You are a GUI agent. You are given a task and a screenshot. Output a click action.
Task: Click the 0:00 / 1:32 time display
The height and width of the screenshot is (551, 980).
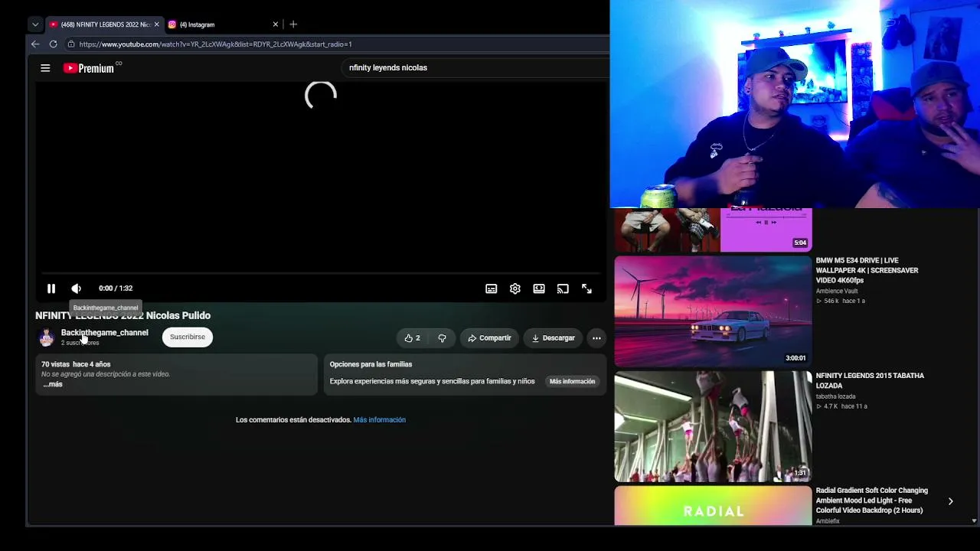click(116, 289)
